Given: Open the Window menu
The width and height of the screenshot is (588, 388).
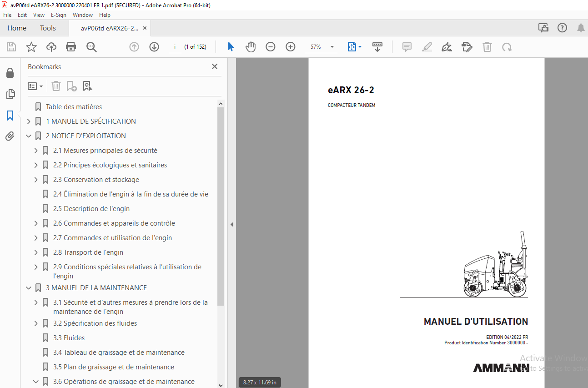Looking at the screenshot, I should pos(83,15).
